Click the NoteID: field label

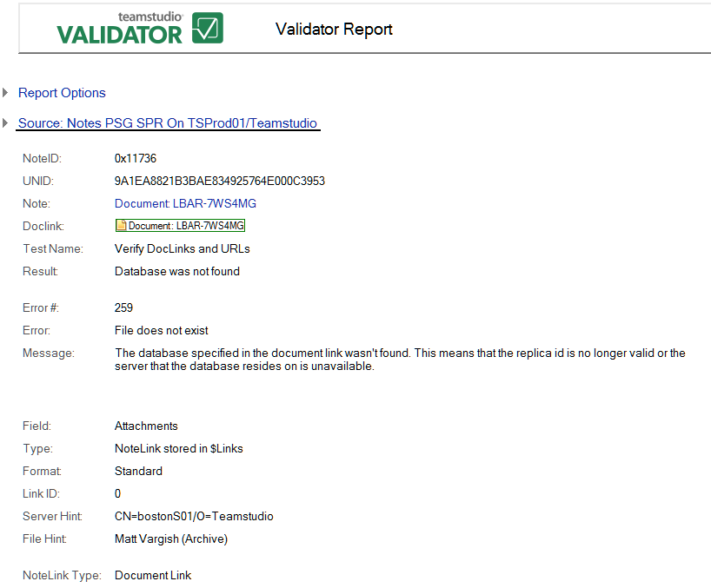click(x=42, y=158)
